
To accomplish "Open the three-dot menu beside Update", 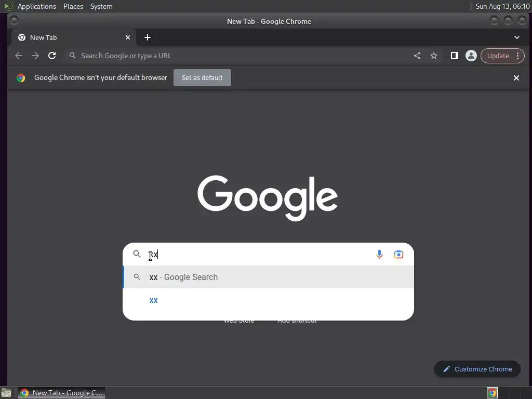I will tap(518, 56).
